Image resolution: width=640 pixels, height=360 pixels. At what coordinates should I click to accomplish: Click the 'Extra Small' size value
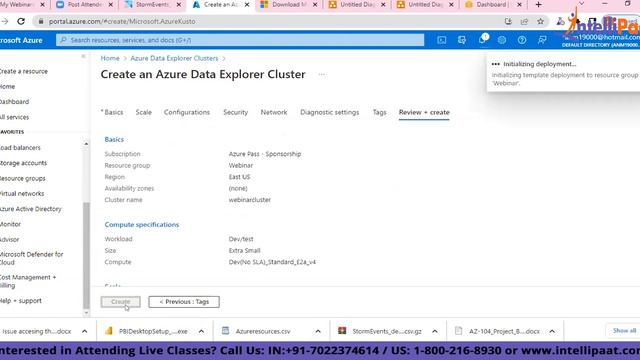pyautogui.click(x=244, y=251)
